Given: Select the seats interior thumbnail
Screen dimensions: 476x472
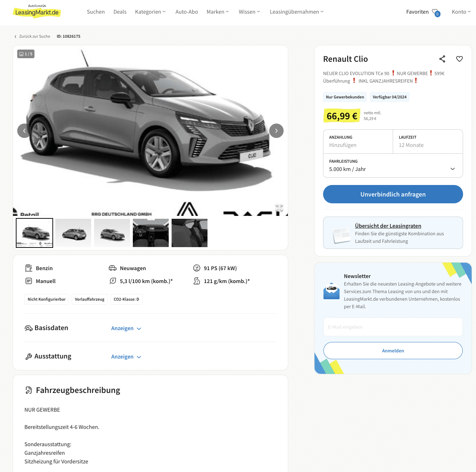Looking at the screenshot, I should tap(190, 233).
